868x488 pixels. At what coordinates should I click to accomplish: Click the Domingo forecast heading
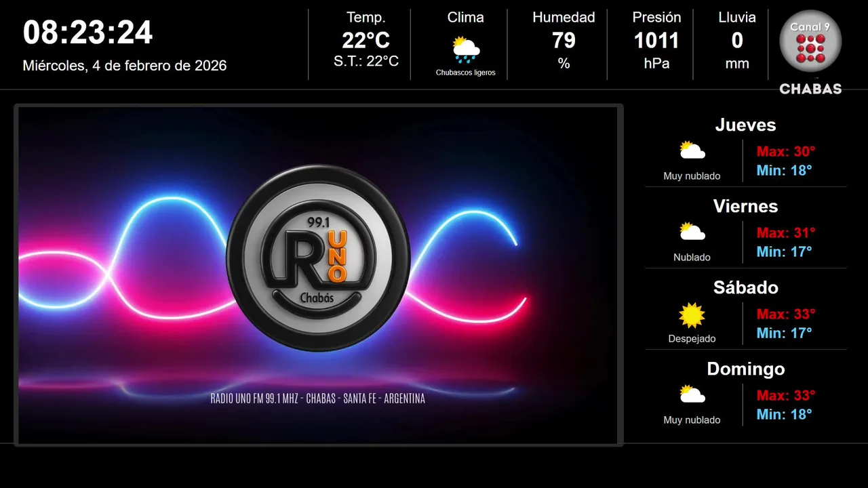(x=746, y=369)
